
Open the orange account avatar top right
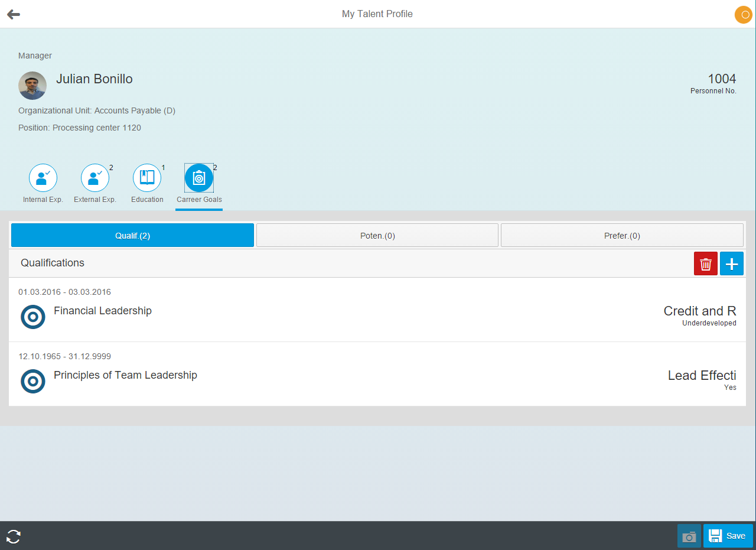742,14
